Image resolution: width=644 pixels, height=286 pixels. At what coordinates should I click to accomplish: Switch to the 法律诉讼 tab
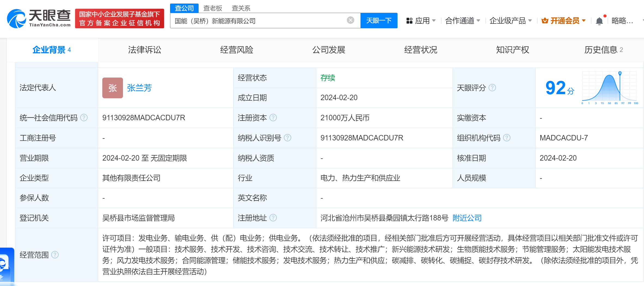144,50
